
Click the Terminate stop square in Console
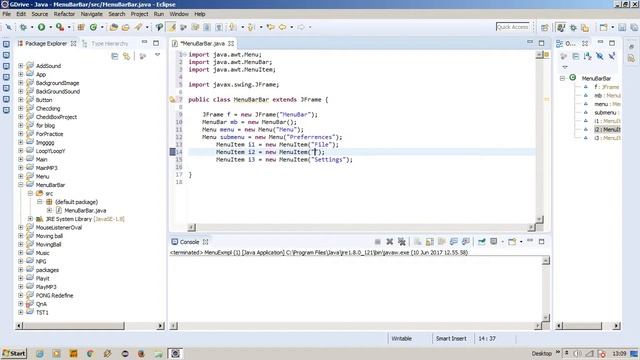[378, 242]
